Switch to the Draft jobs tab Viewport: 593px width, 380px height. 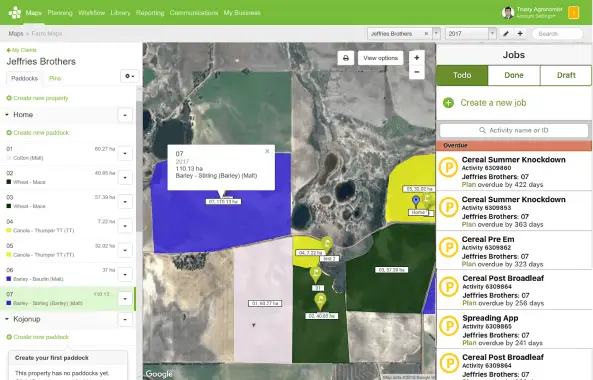tap(566, 75)
